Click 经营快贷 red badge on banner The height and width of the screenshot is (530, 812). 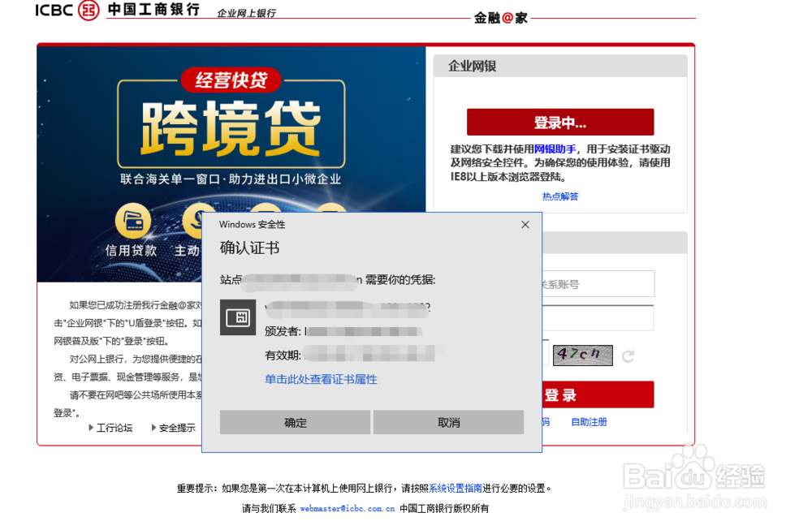231,80
